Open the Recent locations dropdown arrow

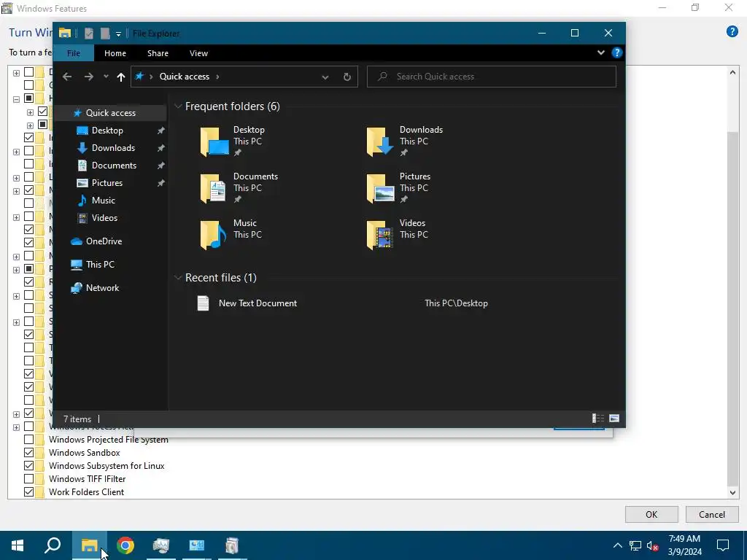[x=106, y=77]
